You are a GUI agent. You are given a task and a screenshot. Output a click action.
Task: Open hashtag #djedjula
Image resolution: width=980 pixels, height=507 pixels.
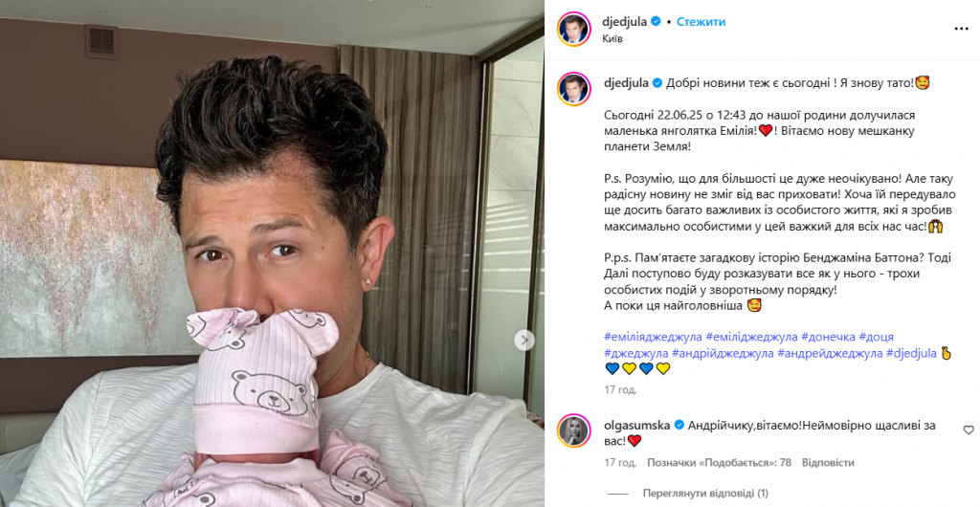tap(911, 353)
